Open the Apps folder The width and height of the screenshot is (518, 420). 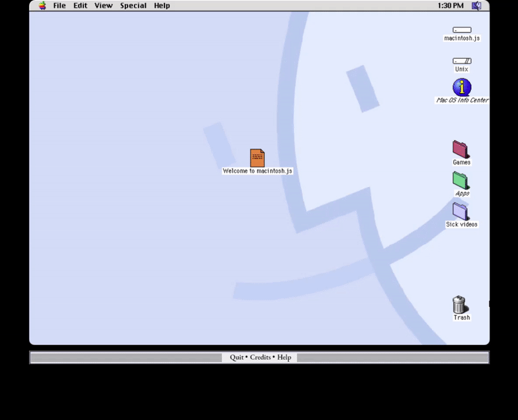point(460,180)
